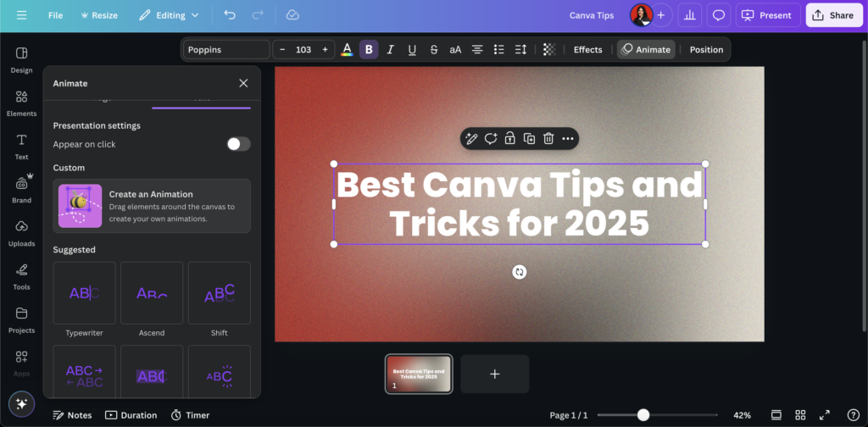Click the rotate handle below the text
The width and height of the screenshot is (868, 427).
(520, 272)
